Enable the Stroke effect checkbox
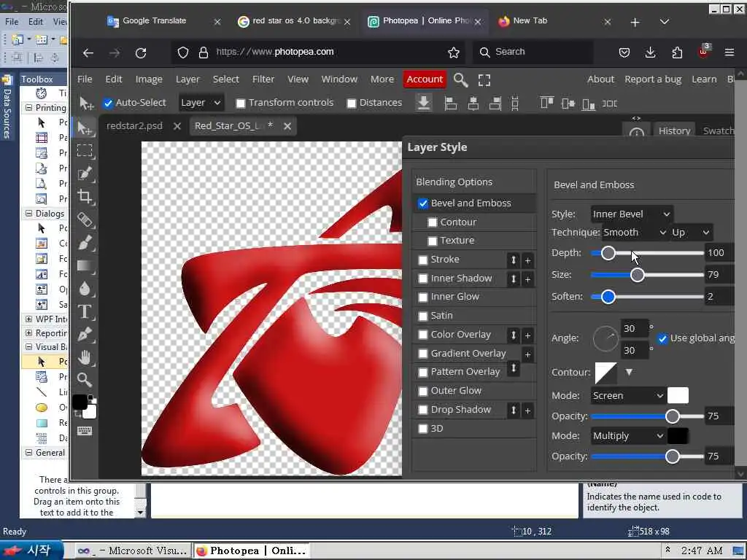Image resolution: width=747 pixels, height=560 pixels. [x=423, y=260]
